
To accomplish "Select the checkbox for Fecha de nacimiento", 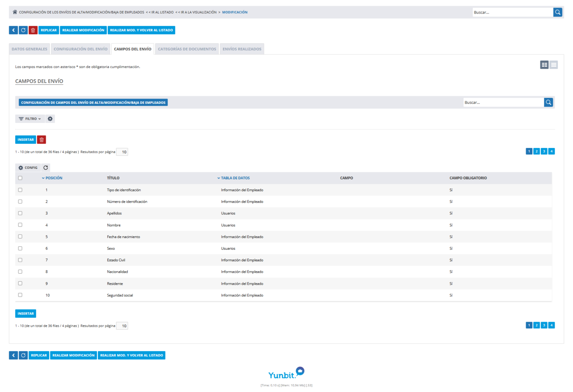I will 20,237.
